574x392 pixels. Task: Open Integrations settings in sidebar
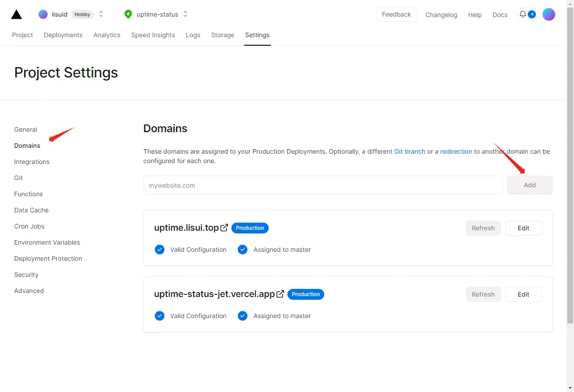click(x=32, y=162)
